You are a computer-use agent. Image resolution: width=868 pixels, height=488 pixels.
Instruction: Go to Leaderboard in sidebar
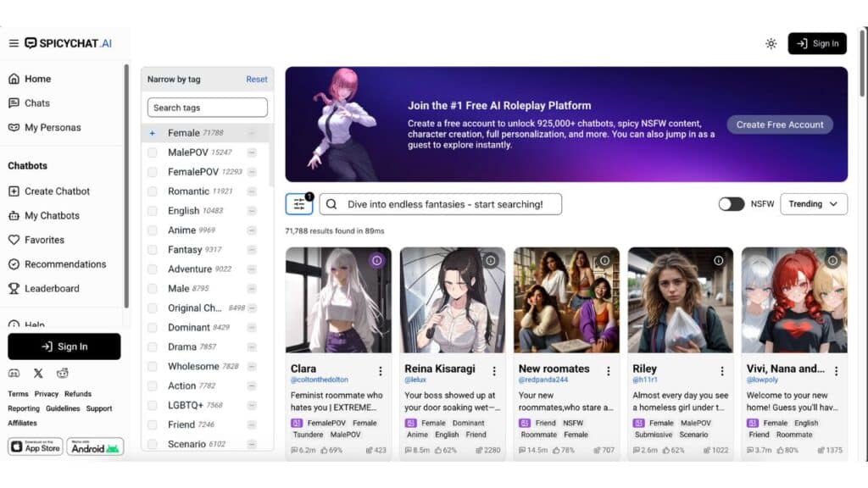coord(52,288)
